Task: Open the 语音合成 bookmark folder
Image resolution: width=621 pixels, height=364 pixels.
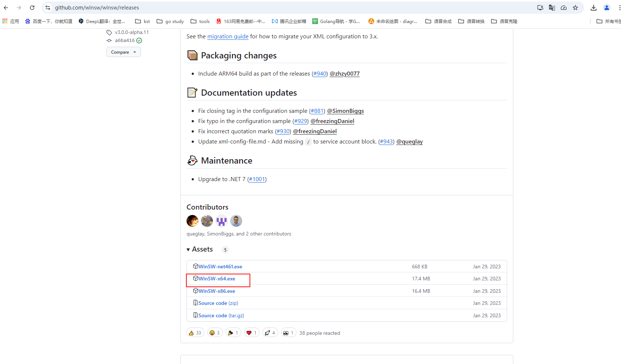Action: click(x=438, y=21)
